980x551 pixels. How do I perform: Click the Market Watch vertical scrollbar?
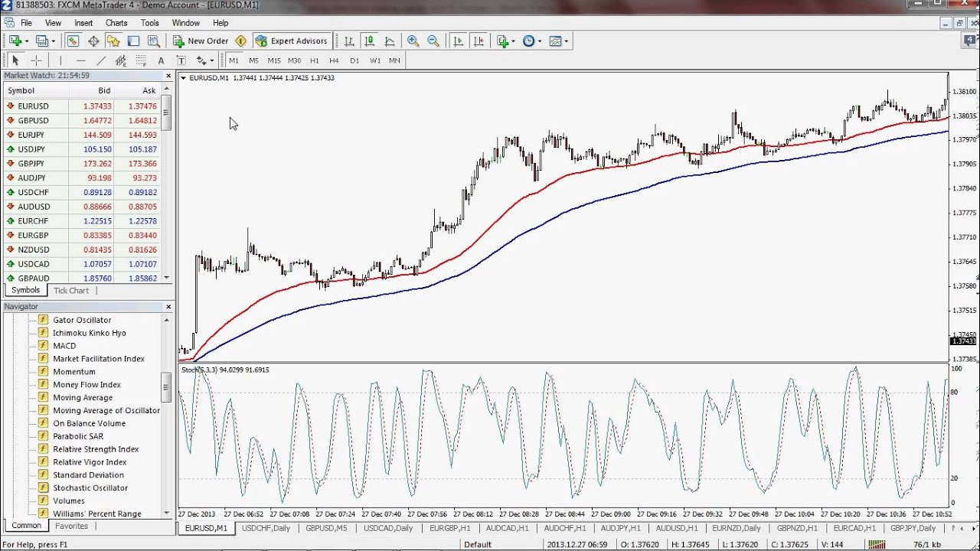click(166, 184)
